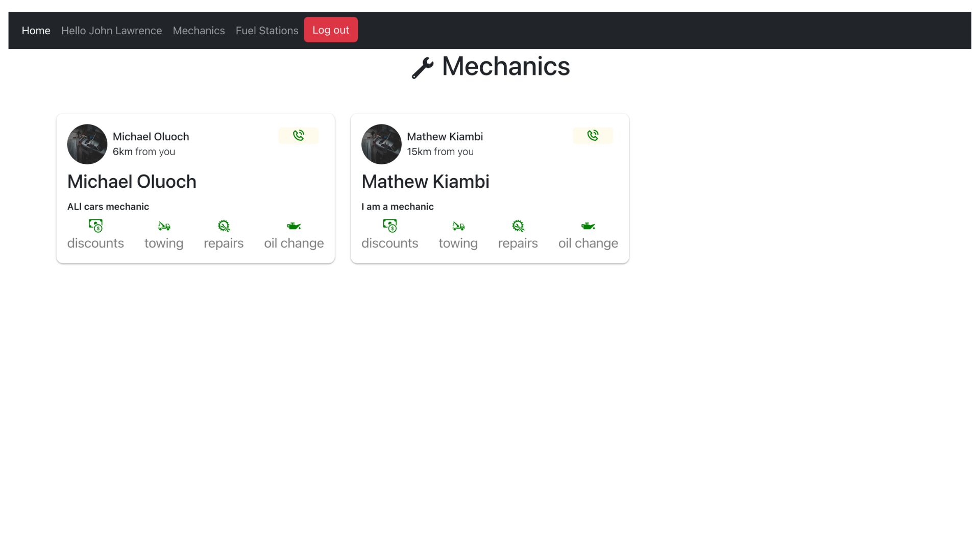Click the repairs icon on Mathew Kiambi's card
Screen dimensions: 980x551
pos(518,225)
